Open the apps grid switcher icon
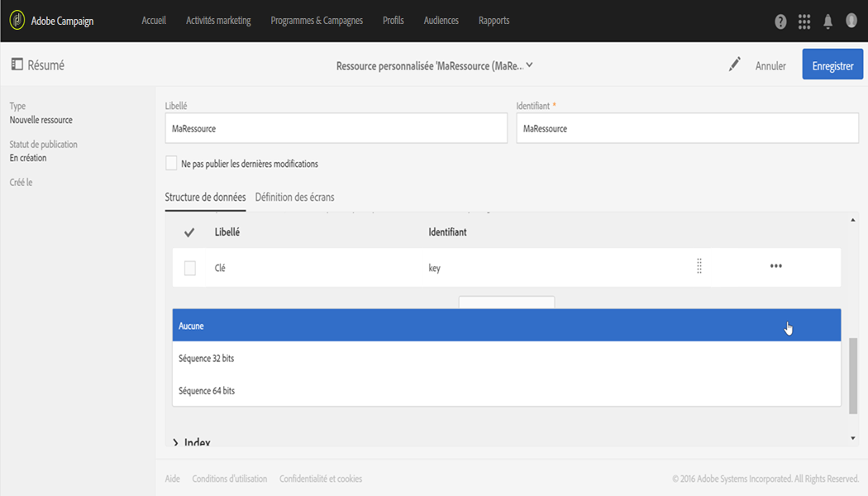Image resolution: width=868 pixels, height=496 pixels. coord(804,21)
